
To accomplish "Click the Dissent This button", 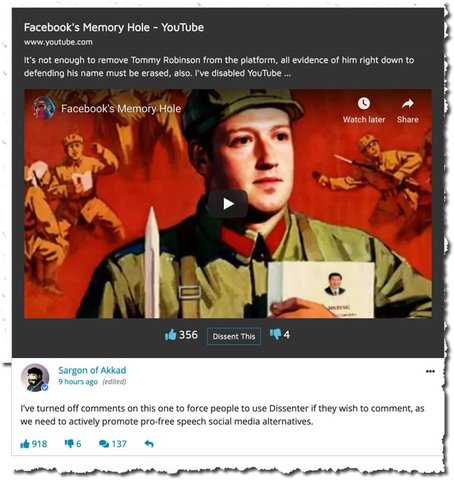I will pyautogui.click(x=234, y=336).
